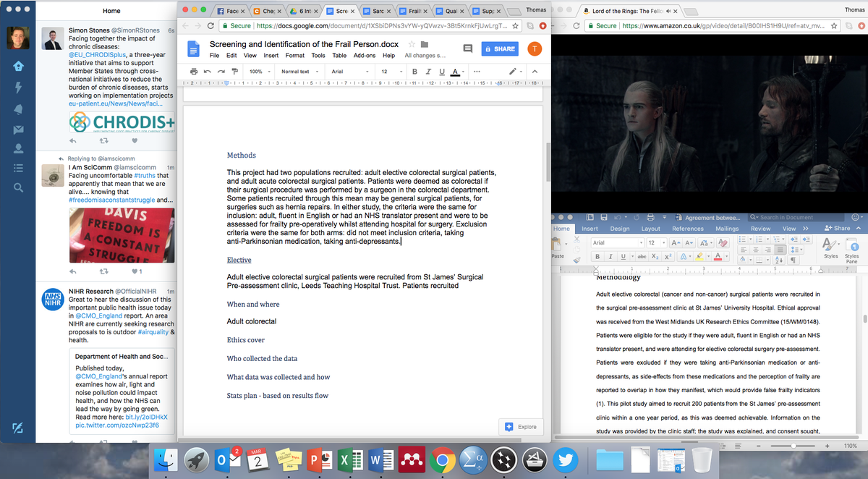The image size is (868, 479).
Task: Click the Justify alignment button in Word
Action: [x=780, y=250]
